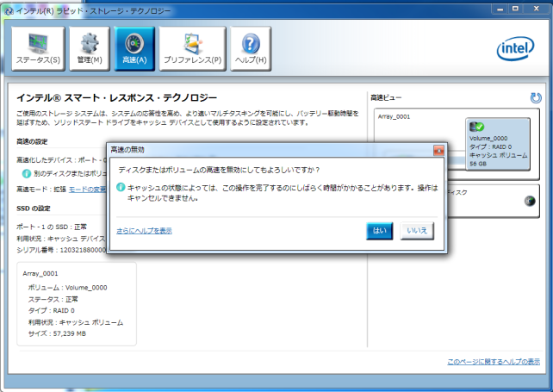The width and height of the screenshot is (553, 392).
Task: Click the app icon in the title bar
Action: (9, 10)
